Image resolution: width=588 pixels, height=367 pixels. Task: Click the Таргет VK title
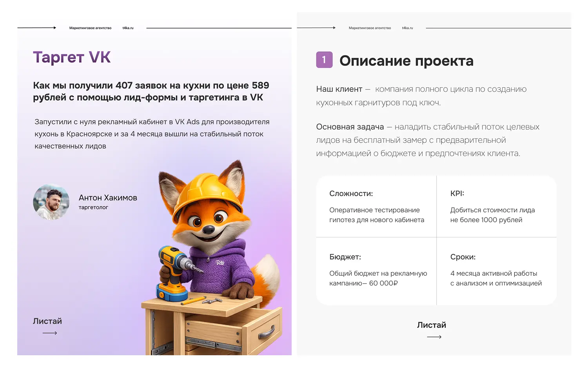72,57
